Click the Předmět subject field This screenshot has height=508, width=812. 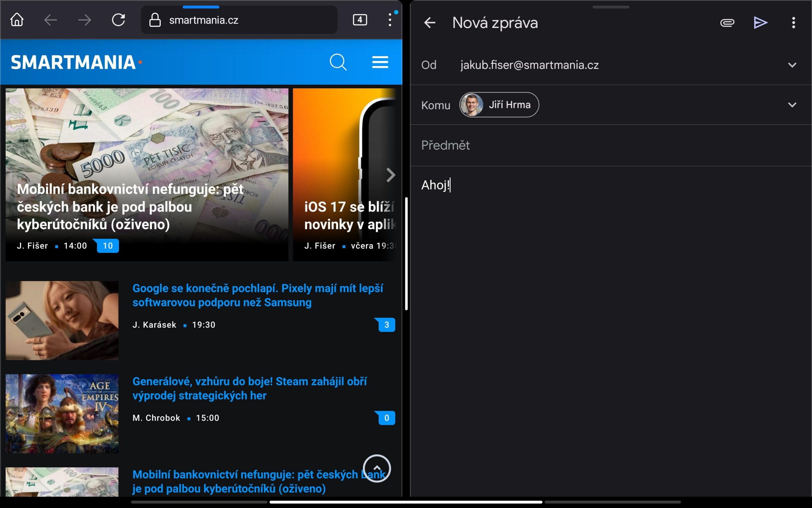[x=611, y=145]
